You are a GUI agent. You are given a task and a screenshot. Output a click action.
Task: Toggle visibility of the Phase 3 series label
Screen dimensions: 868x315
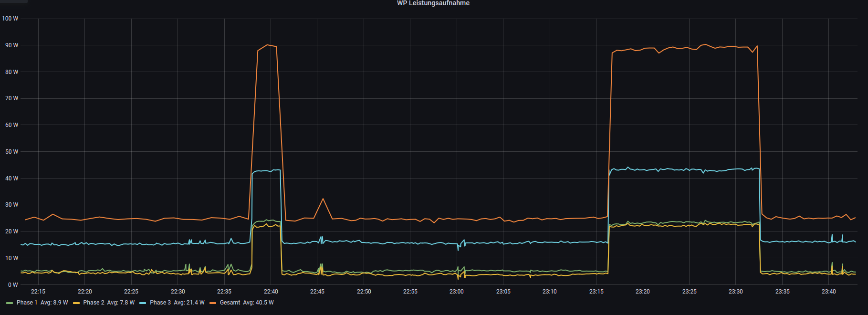(x=160, y=303)
